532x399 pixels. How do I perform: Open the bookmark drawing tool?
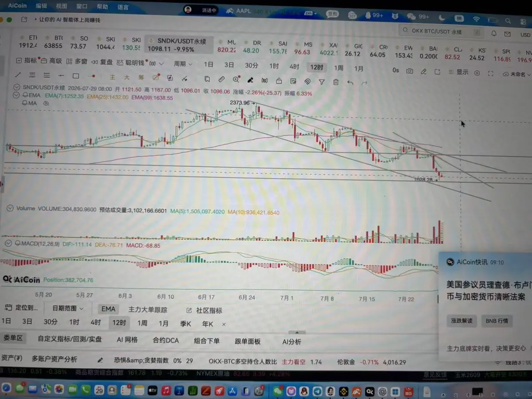click(x=207, y=79)
